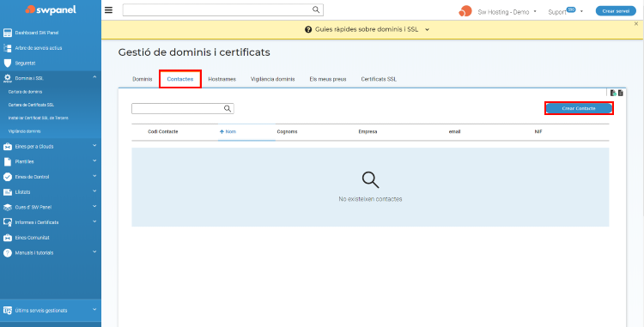Expand the Eines per a Clouds chevron
644x327 pixels.
(94, 145)
